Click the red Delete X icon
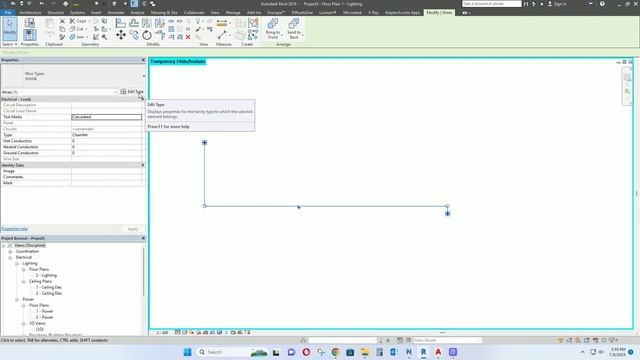 [x=188, y=37]
